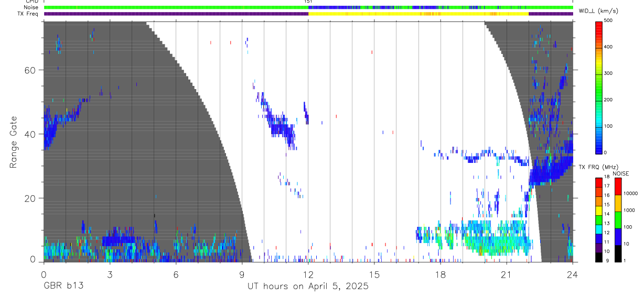The height and width of the screenshot is (297, 644).
Task: Click the yellow segment of NOISE colorbar
Action: 618,203
